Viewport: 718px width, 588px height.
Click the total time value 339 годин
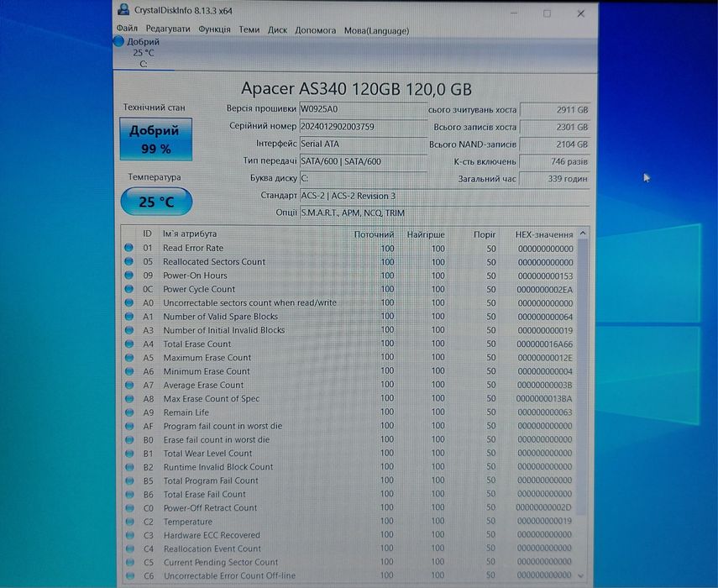click(554, 179)
